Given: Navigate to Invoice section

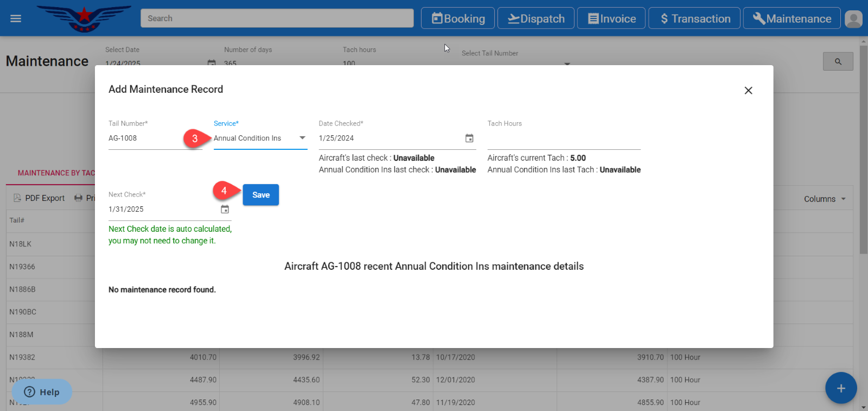Looking at the screenshot, I should pos(611,18).
